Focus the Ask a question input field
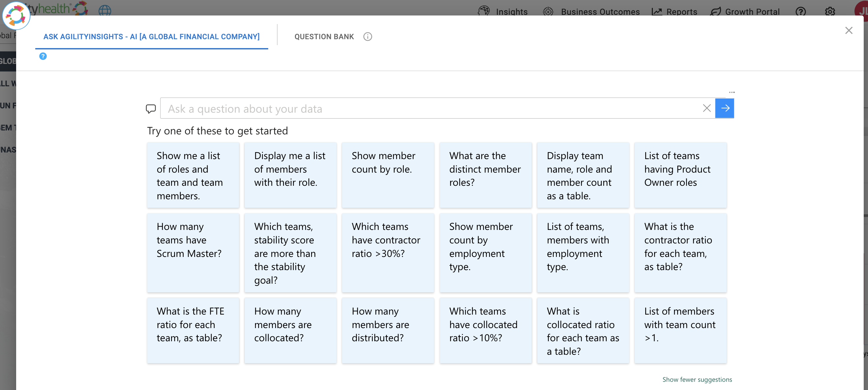The height and width of the screenshot is (390, 868). pos(431,108)
